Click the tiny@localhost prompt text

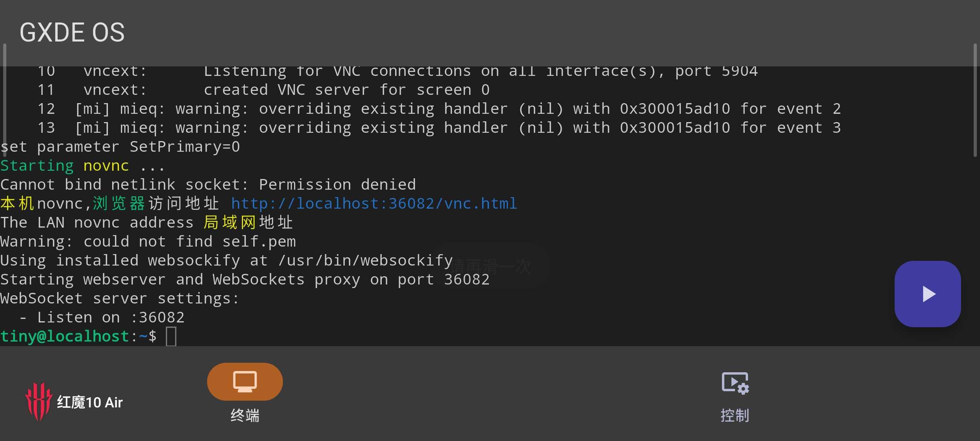pyautogui.click(x=65, y=337)
